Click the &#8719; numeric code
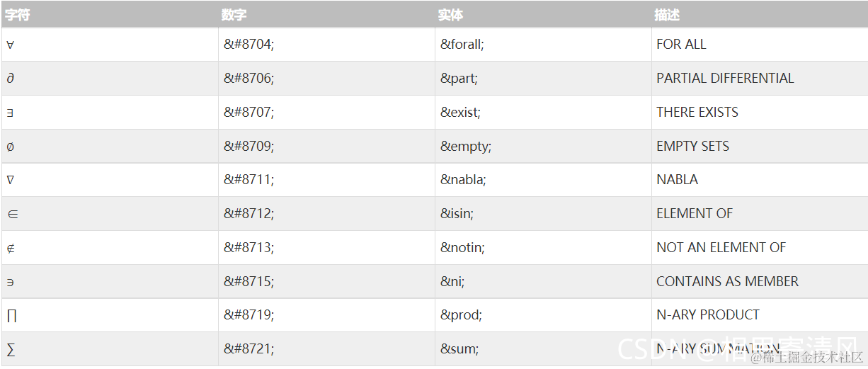This screenshot has height=369, width=868. [249, 315]
